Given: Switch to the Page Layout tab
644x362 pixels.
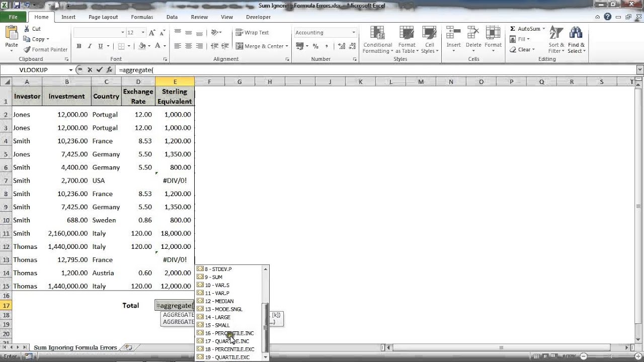Looking at the screenshot, I should coord(103,17).
